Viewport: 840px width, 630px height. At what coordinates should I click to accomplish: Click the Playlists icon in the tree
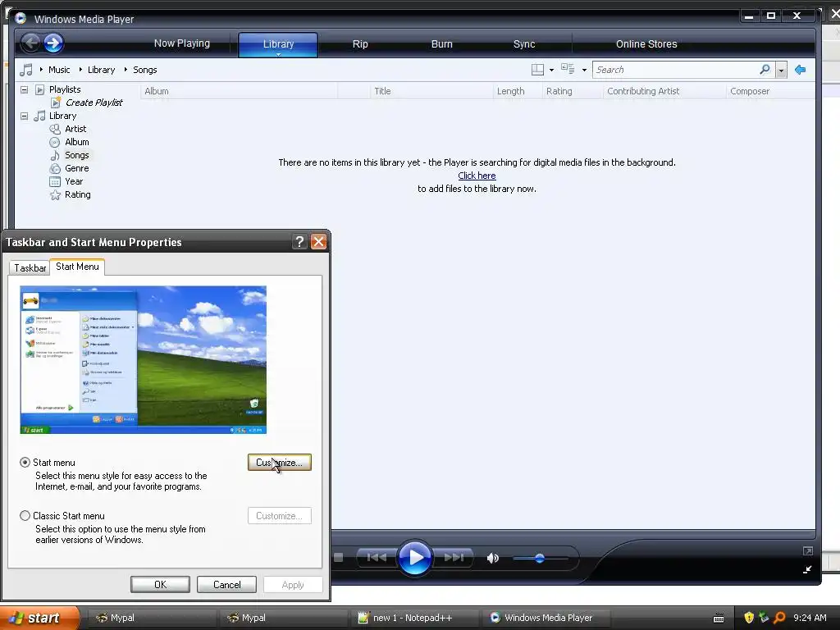(39, 89)
